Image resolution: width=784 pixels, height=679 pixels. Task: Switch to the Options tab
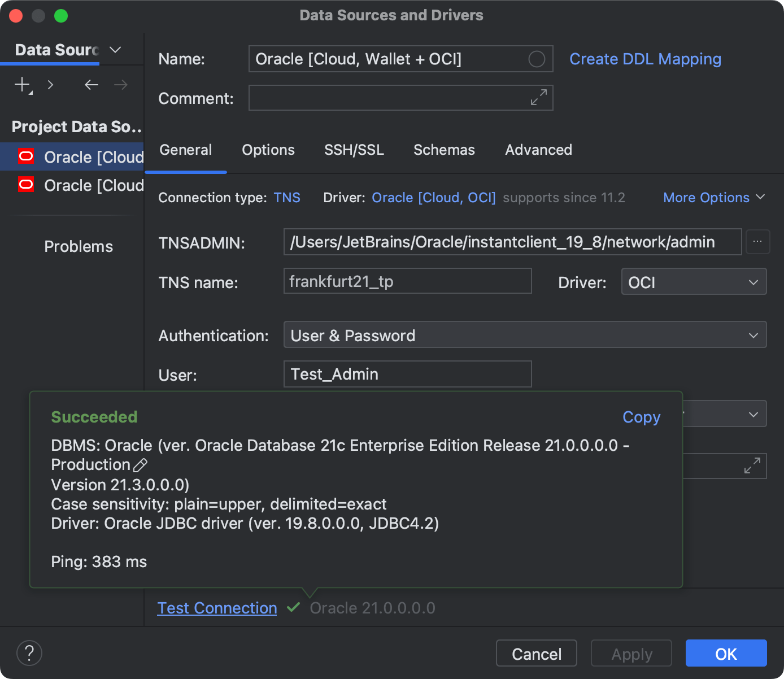[x=268, y=150]
